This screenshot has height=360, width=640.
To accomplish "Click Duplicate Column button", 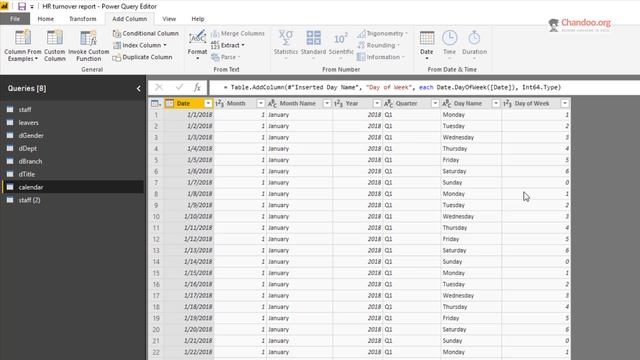I will click(142, 57).
